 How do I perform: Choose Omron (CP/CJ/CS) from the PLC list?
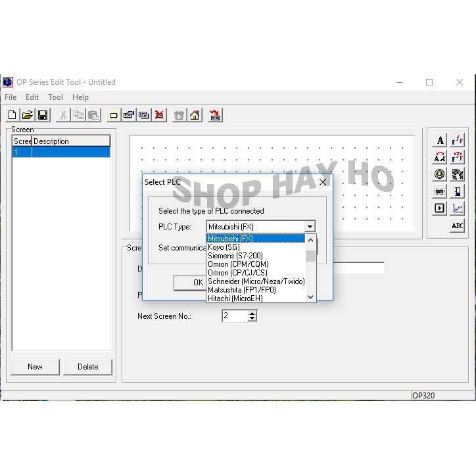click(x=256, y=273)
